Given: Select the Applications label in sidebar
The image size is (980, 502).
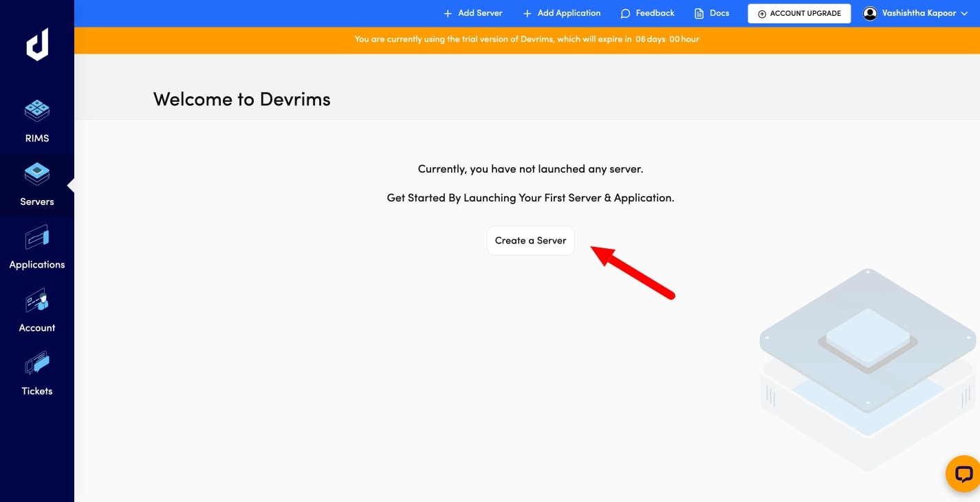Looking at the screenshot, I should pos(37,265).
